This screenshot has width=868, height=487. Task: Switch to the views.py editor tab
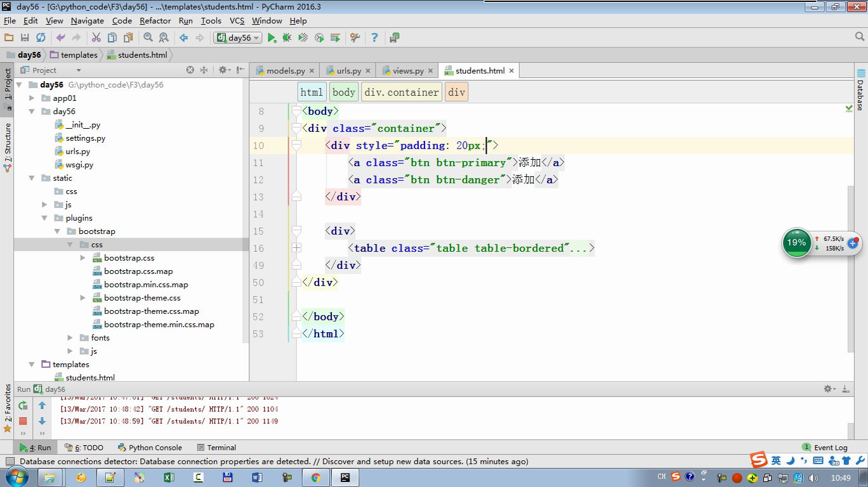407,71
